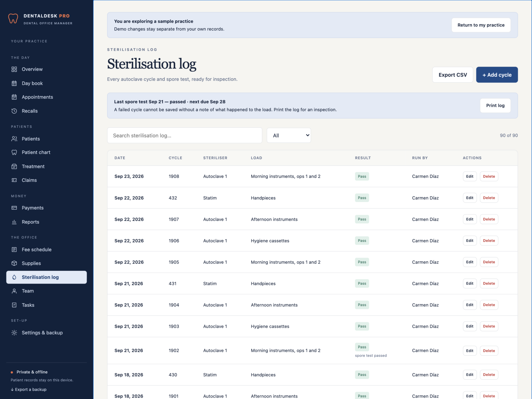Click the Treatment sidebar icon
The height and width of the screenshot is (399, 532).
[x=14, y=166]
